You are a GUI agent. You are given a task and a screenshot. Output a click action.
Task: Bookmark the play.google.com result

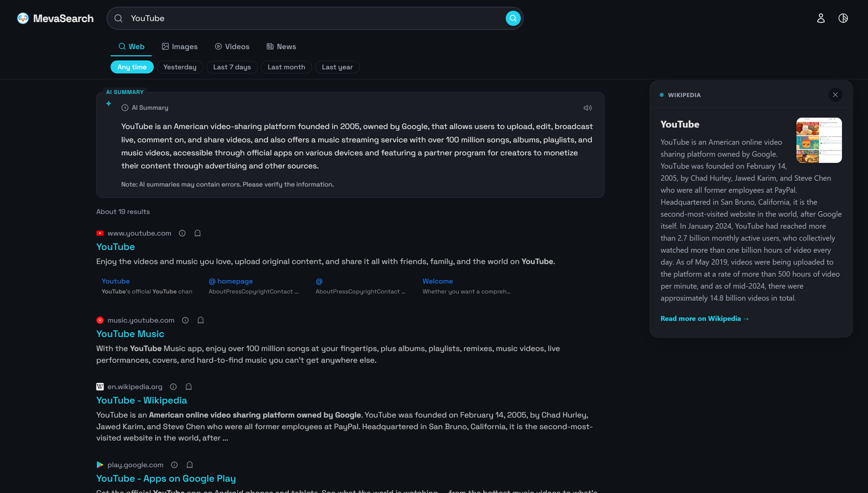click(190, 465)
